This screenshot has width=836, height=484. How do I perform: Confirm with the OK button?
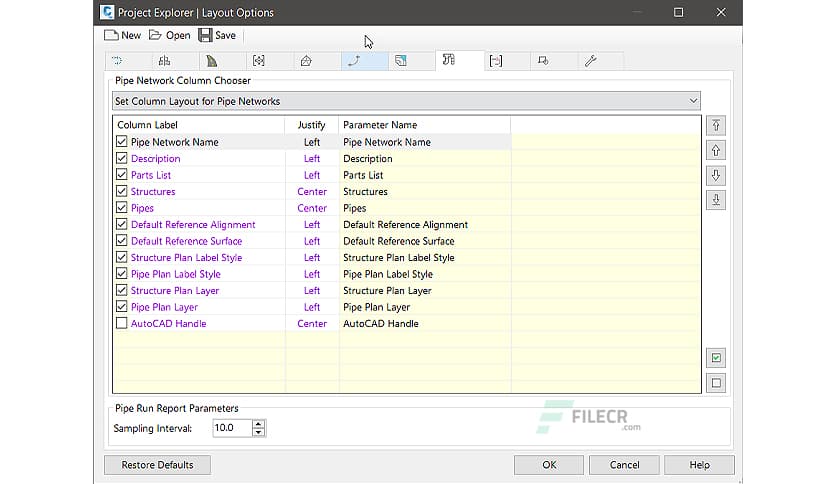(549, 465)
